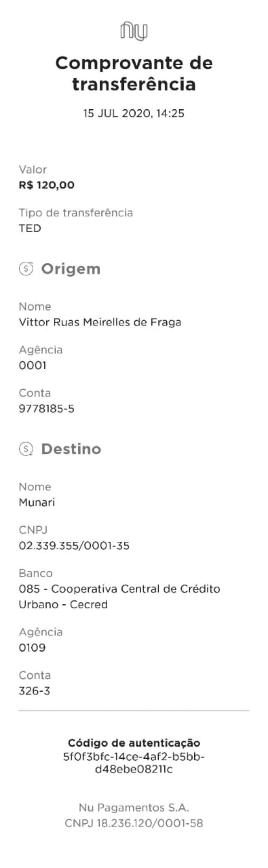This screenshot has height=868, width=268.
Task: Click the Destino money icon
Action: (26, 449)
